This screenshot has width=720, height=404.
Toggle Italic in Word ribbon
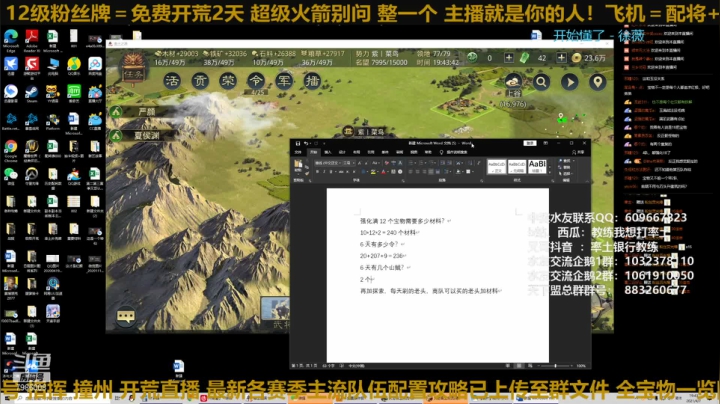(324, 172)
